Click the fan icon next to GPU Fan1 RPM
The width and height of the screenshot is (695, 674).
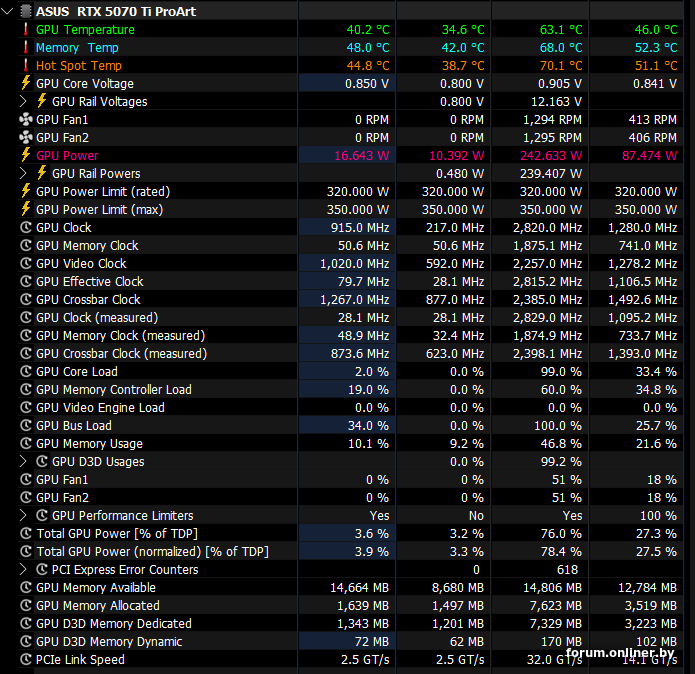(26, 119)
